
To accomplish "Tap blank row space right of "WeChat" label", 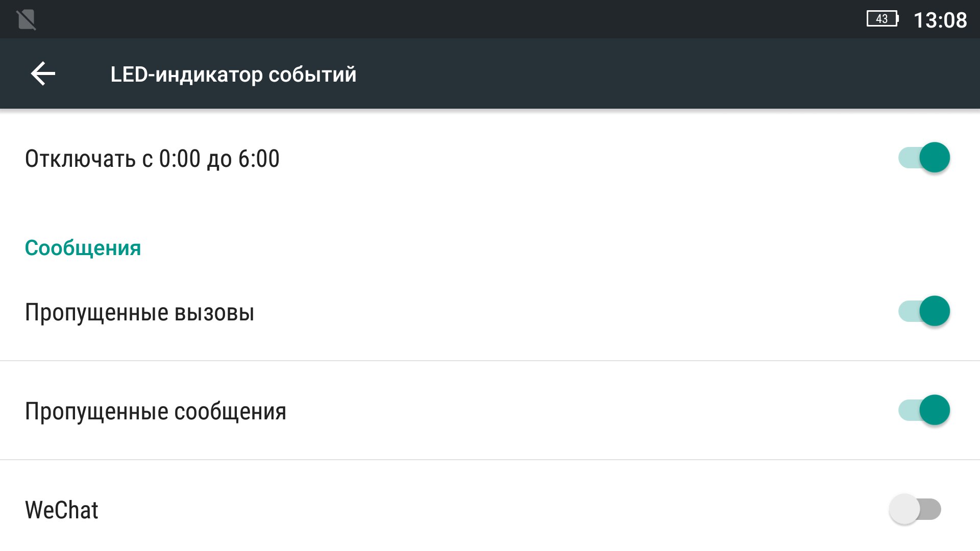I will [459, 510].
